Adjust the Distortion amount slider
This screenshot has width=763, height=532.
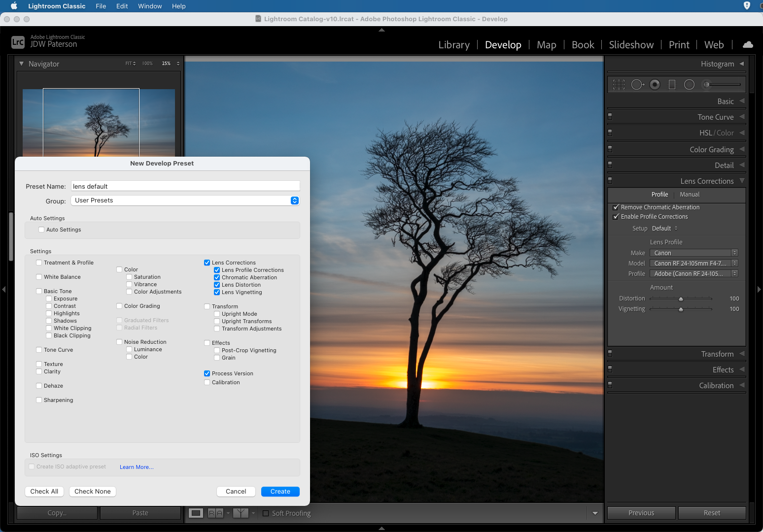[x=681, y=299]
